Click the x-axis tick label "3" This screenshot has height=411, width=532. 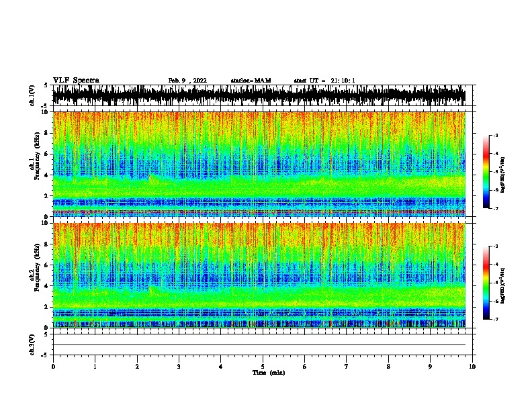[x=179, y=367]
